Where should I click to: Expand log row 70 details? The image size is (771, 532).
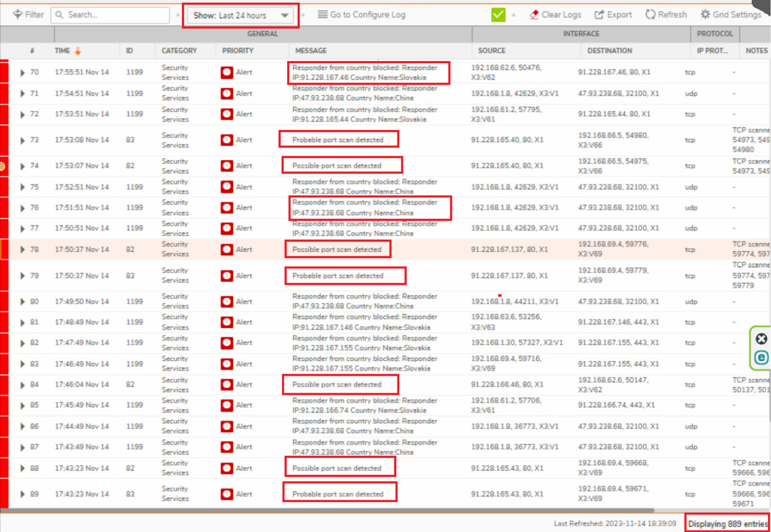22,72
